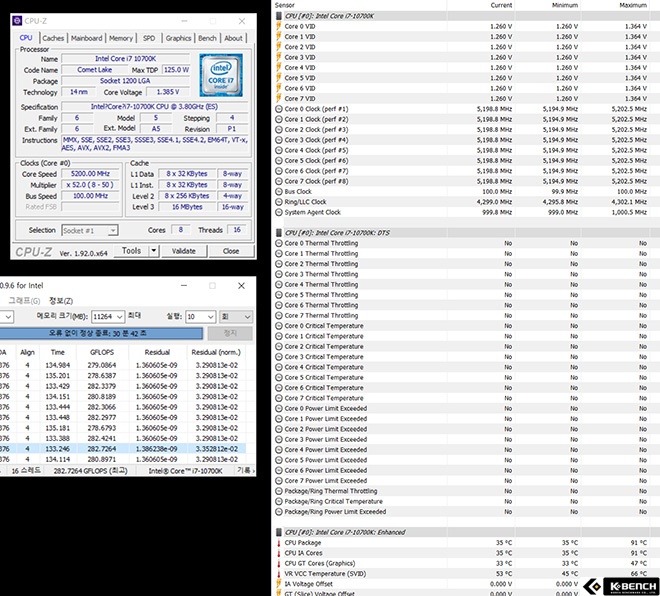Select the SPD tab in CPU-Z
This screenshot has height=596, width=660.
pos(149,38)
